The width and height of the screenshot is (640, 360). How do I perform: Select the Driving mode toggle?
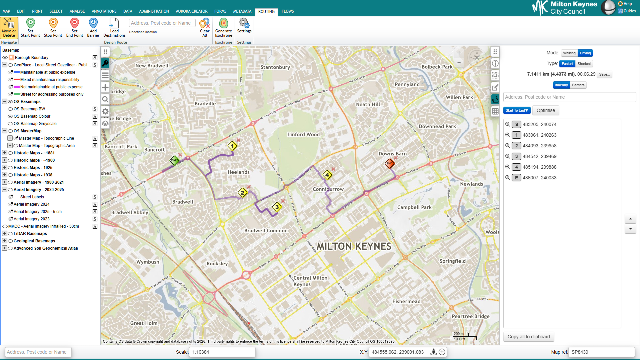(585, 53)
